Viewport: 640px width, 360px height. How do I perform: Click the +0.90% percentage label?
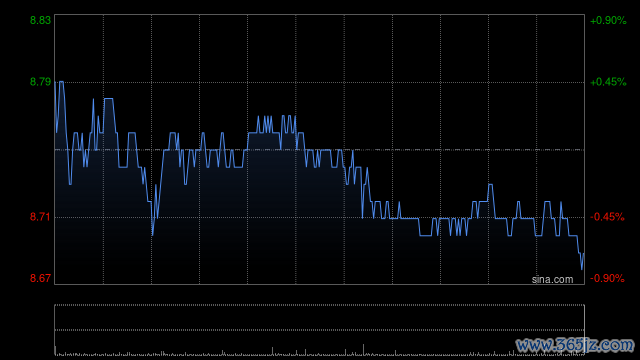pos(608,20)
